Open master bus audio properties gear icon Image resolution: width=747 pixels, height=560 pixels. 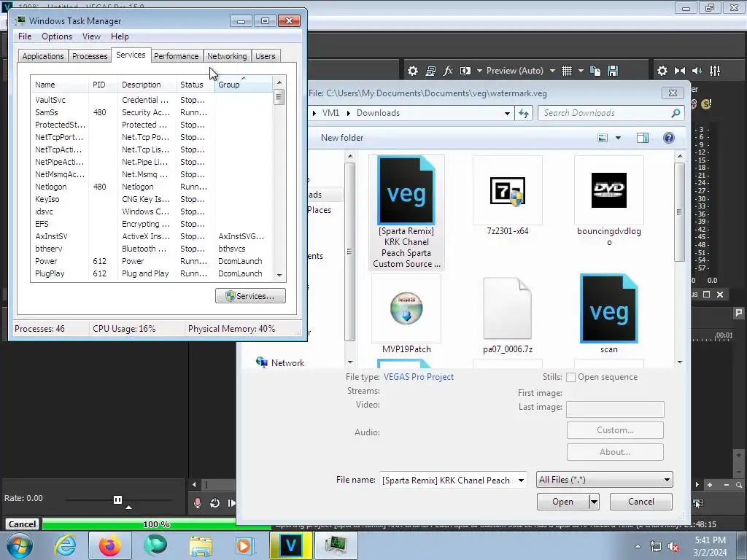[662, 71]
